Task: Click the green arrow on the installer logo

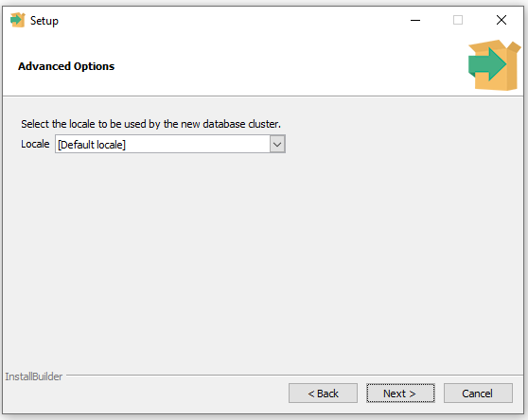Action: (487, 64)
